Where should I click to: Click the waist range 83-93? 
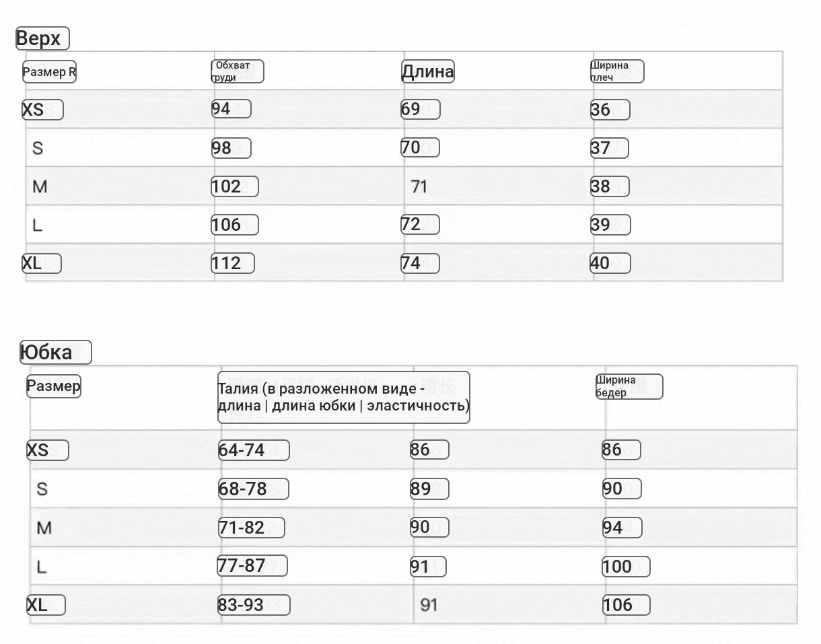pyautogui.click(x=253, y=605)
